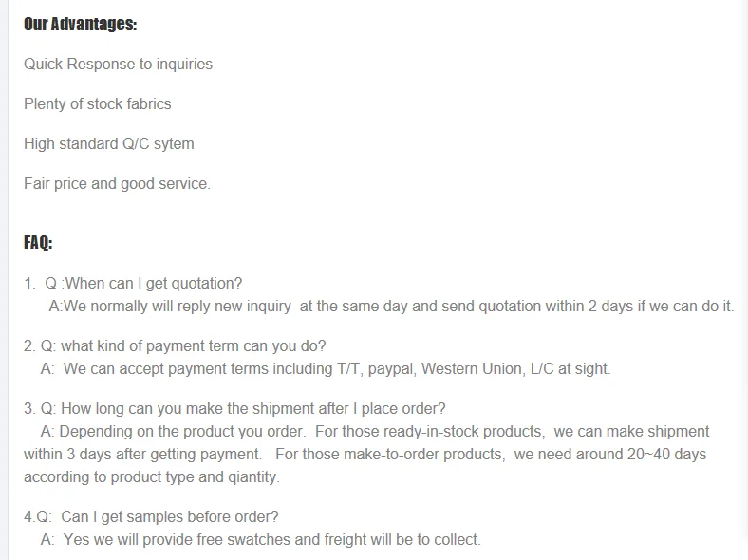Click the "FAQ:" heading
The height and width of the screenshot is (560, 748).
click(x=38, y=243)
